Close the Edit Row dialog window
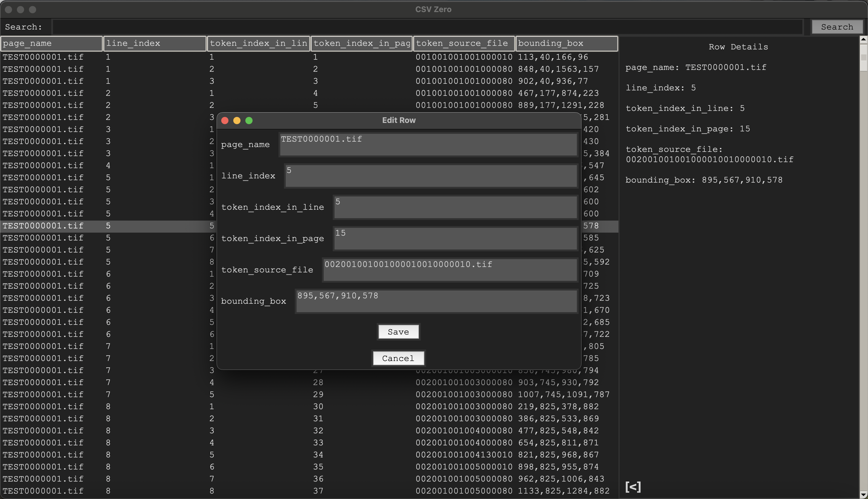 (225, 120)
